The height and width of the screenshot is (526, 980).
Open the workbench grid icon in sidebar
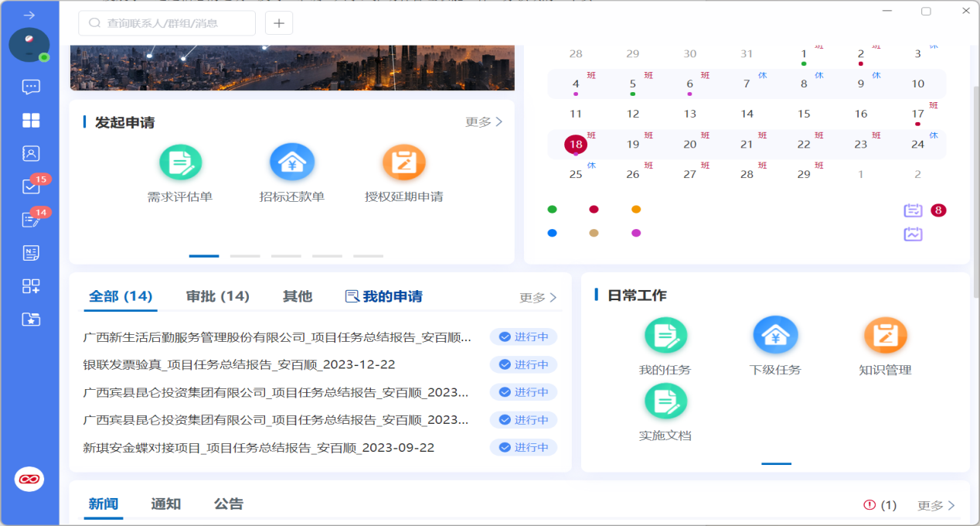tap(31, 121)
